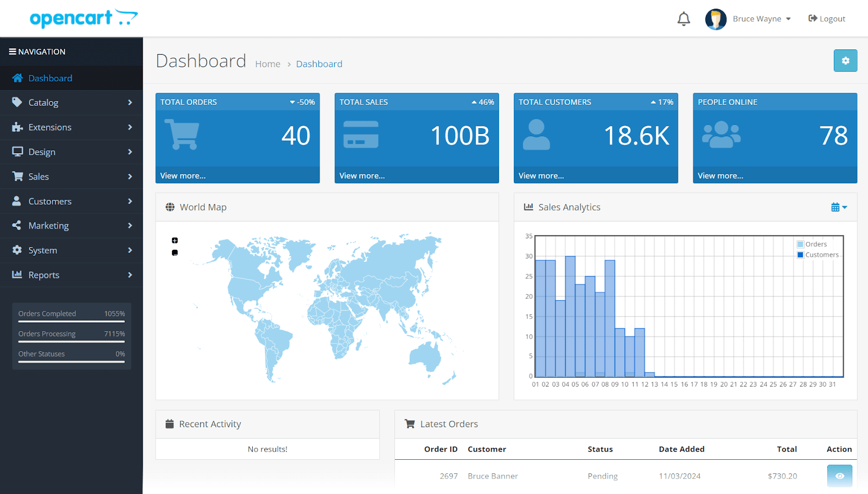Click the notification bell icon
This screenshot has width=868, height=494.
pyautogui.click(x=684, y=18)
